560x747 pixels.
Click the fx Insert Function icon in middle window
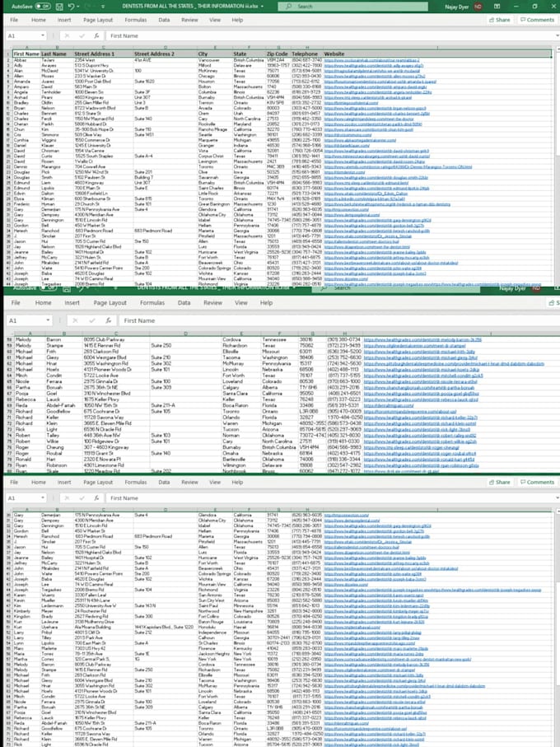point(109,320)
